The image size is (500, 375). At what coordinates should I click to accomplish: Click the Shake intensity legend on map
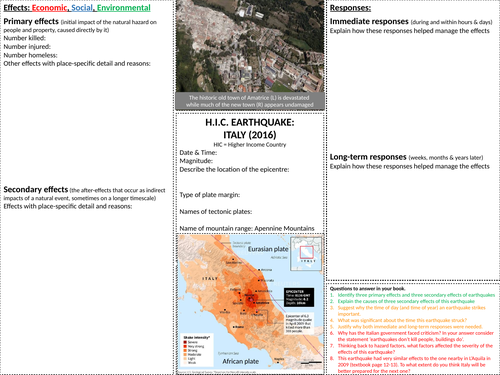click(197, 350)
